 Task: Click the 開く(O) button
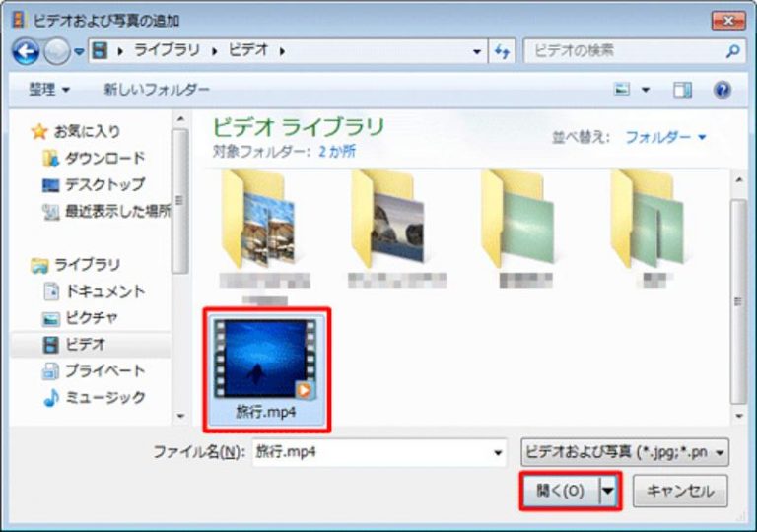pyautogui.click(x=560, y=491)
